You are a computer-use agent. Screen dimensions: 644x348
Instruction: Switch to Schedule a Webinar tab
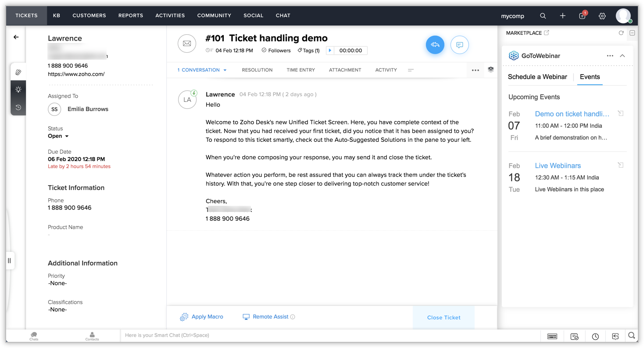pos(537,77)
